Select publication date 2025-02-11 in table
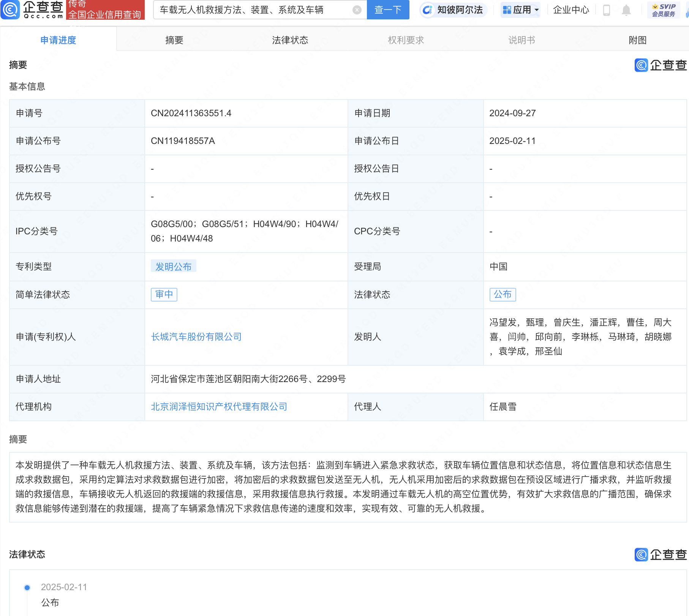The height and width of the screenshot is (616, 689). coord(512,141)
